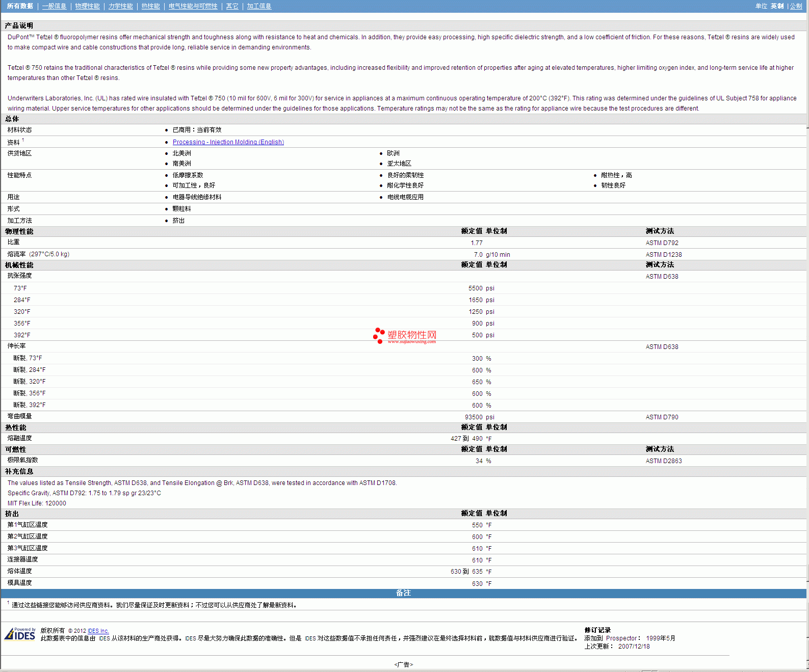809x672 pixels.
Task: Click the 上次更新 2007/12/18 text
Action: click(617, 647)
